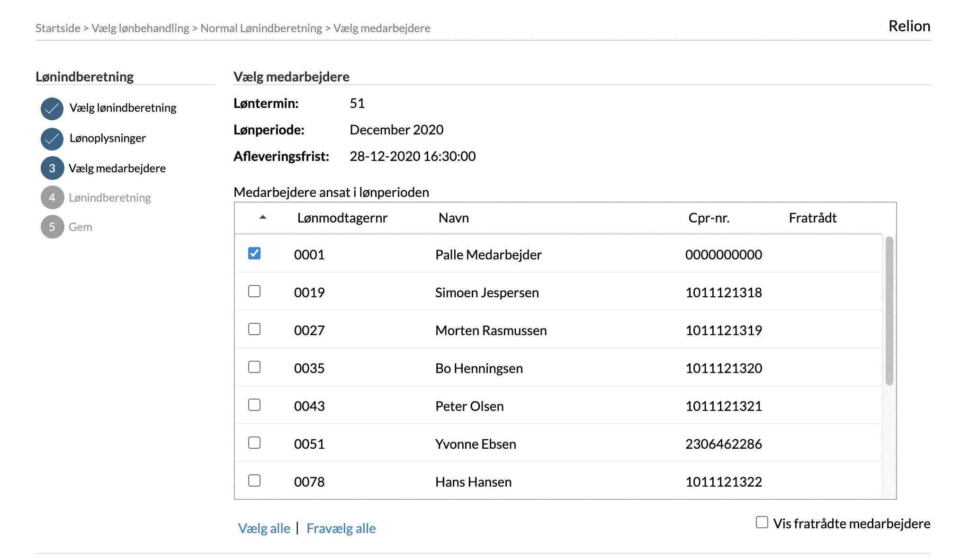The image size is (970, 560).
Task: Click the Fravælg alle link
Action: (341, 528)
